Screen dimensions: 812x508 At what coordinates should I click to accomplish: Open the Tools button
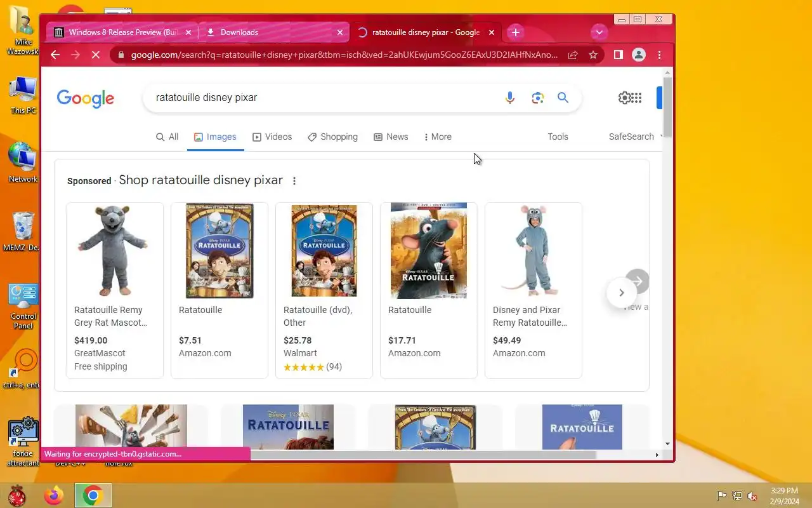tap(558, 137)
